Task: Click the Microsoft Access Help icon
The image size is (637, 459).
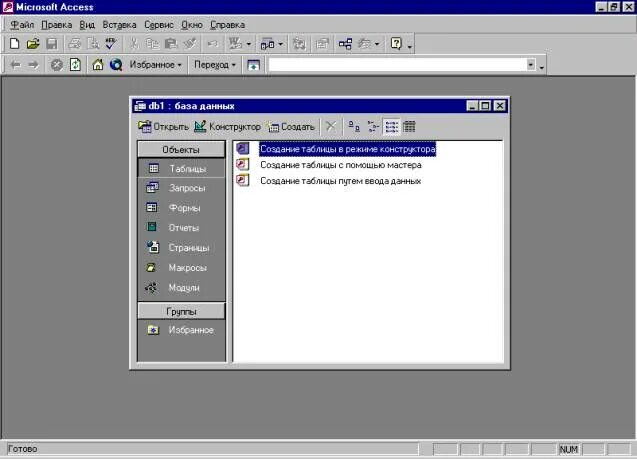Action: pyautogui.click(x=396, y=43)
